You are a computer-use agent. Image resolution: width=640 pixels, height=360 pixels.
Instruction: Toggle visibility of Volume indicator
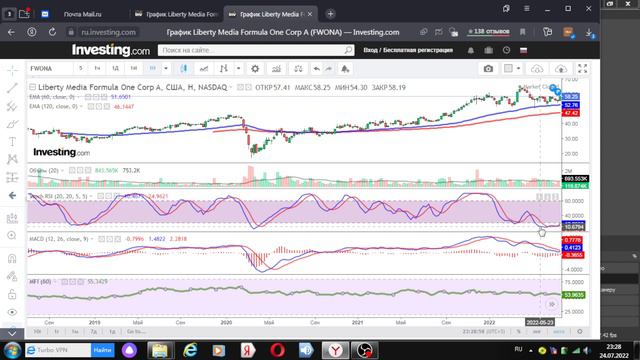pos(72,170)
